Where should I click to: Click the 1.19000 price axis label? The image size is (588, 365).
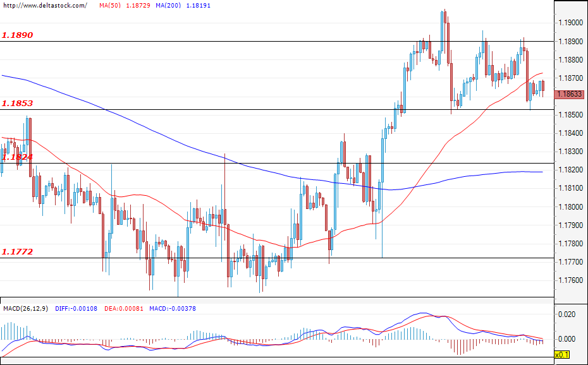pos(571,23)
